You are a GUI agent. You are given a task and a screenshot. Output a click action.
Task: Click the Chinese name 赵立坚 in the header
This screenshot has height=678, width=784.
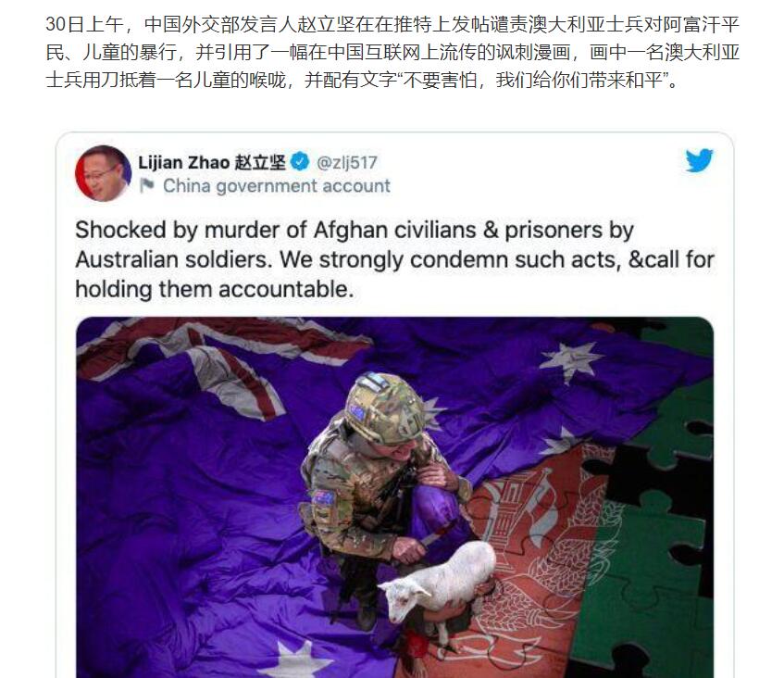point(260,162)
